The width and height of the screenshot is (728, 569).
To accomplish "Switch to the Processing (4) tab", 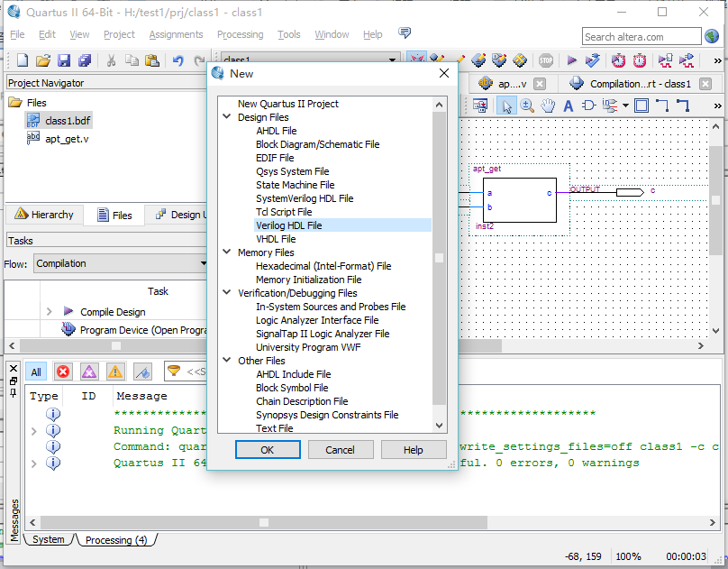I will [116, 540].
